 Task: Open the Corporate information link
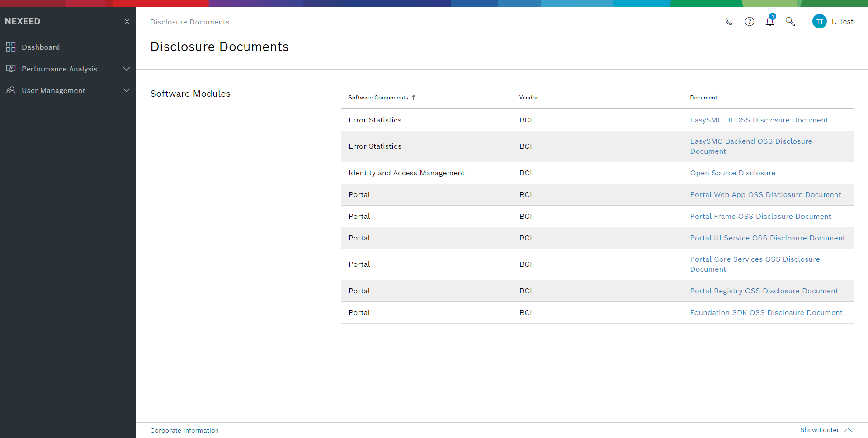coord(184,430)
